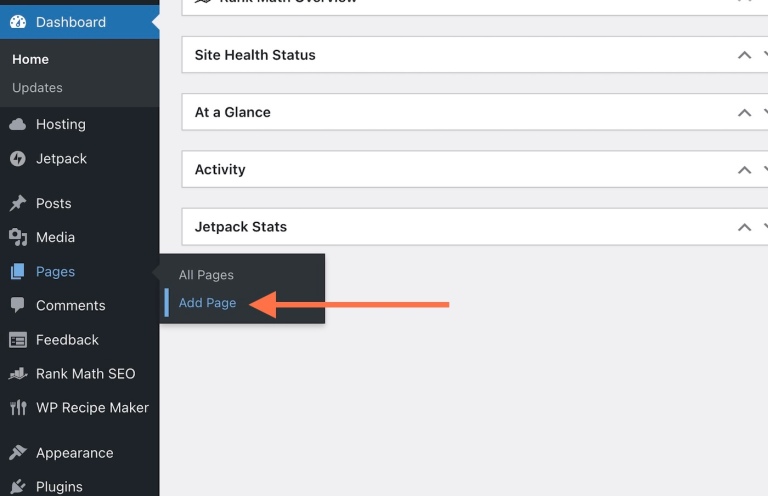Click the Rank Math SEO chart icon
This screenshot has width=768, height=496.
coord(18,374)
